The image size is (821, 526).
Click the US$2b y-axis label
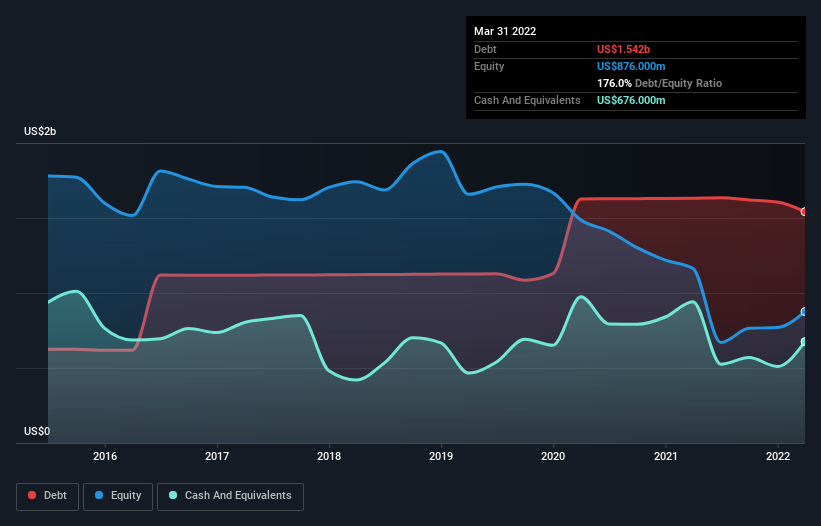coord(40,131)
